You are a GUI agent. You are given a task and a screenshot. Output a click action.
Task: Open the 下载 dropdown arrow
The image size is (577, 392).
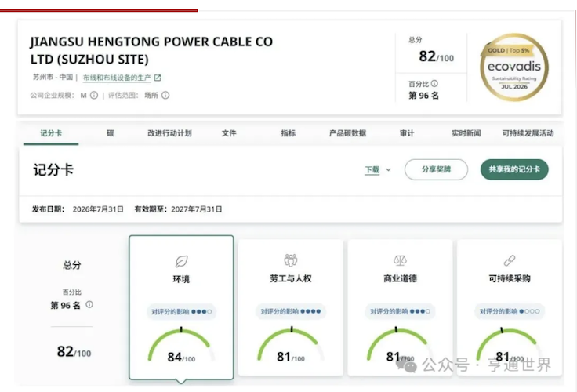(388, 169)
